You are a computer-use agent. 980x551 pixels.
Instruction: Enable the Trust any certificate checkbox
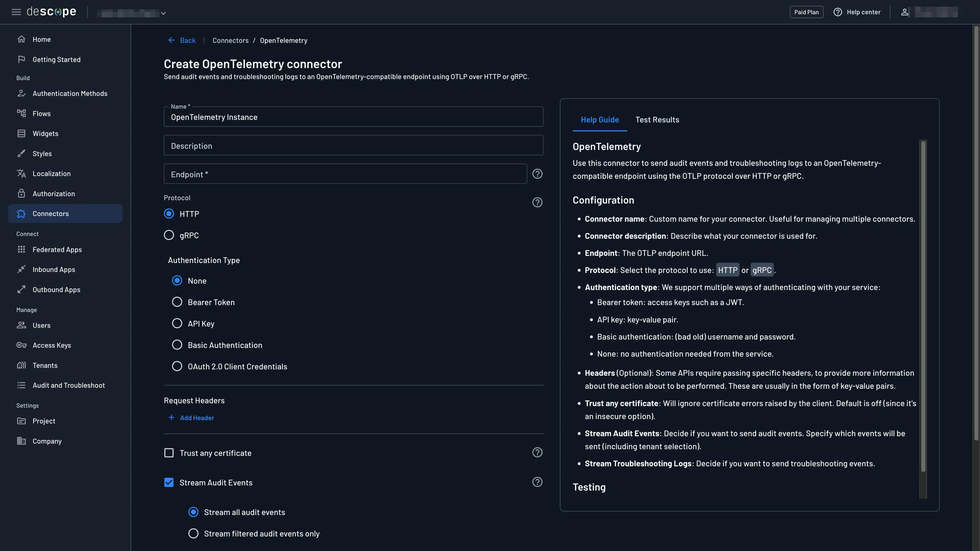[x=169, y=453]
